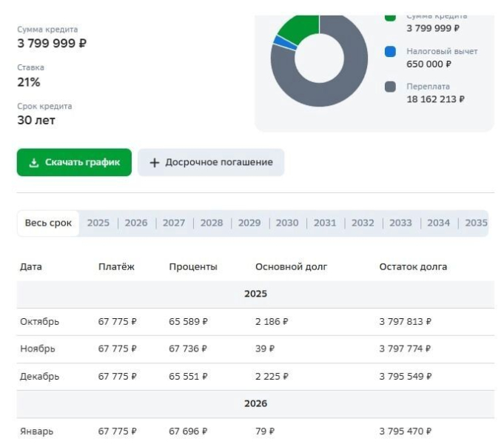
Task: Open the 2027 year tab
Action: [174, 223]
